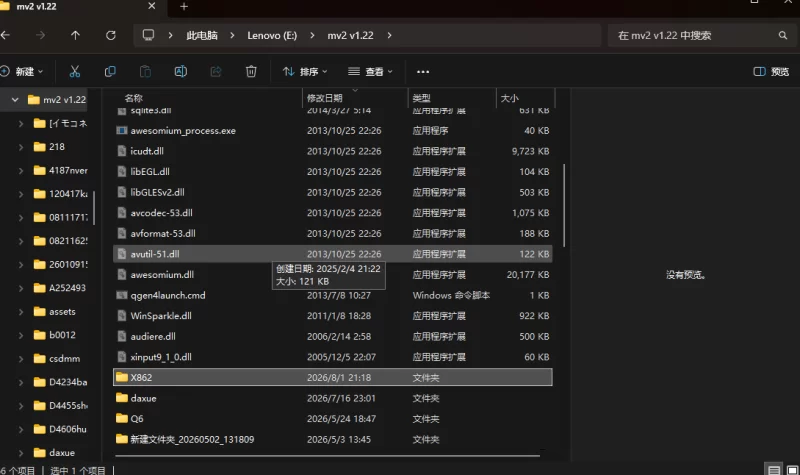The width and height of the screenshot is (800, 475).
Task: Collapse the mv2 v1.22 tree node
Action: coord(15,99)
